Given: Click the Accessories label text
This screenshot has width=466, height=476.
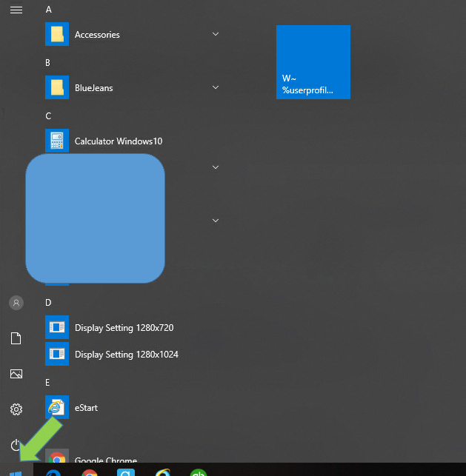Looking at the screenshot, I should coord(97,35).
